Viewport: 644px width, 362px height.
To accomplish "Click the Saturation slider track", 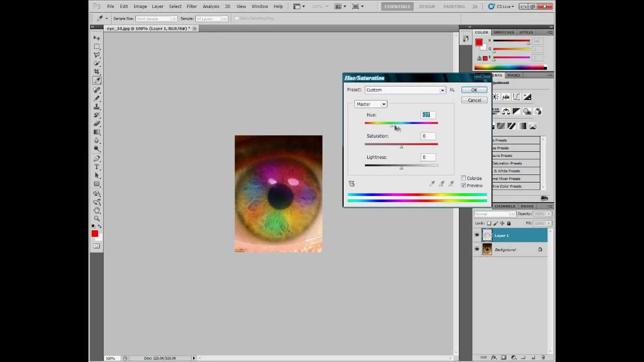I will (x=401, y=144).
